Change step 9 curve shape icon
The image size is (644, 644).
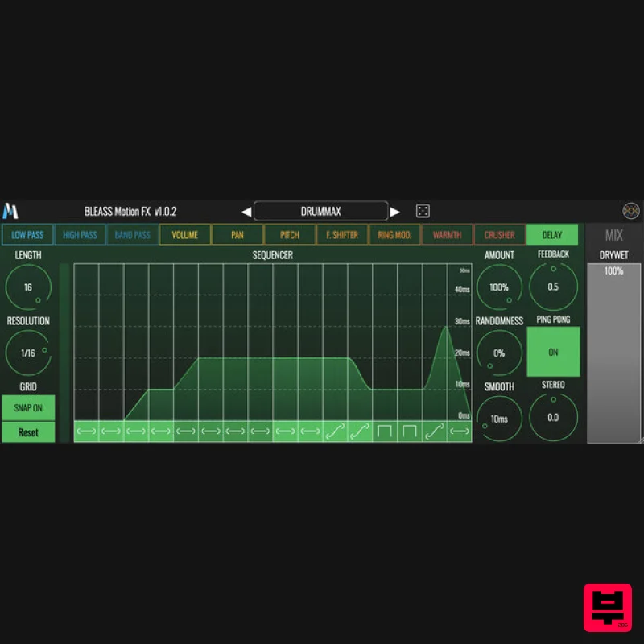pyautogui.click(x=286, y=431)
